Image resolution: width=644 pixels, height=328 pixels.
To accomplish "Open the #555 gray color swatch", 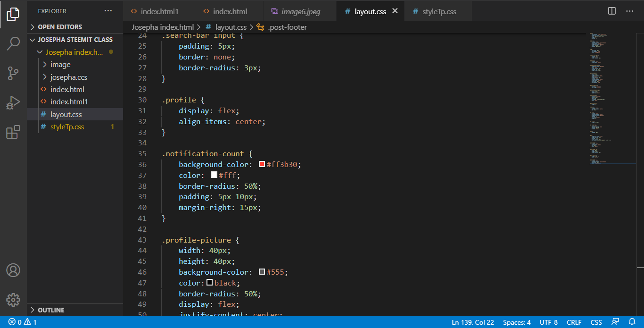I will point(262,272).
